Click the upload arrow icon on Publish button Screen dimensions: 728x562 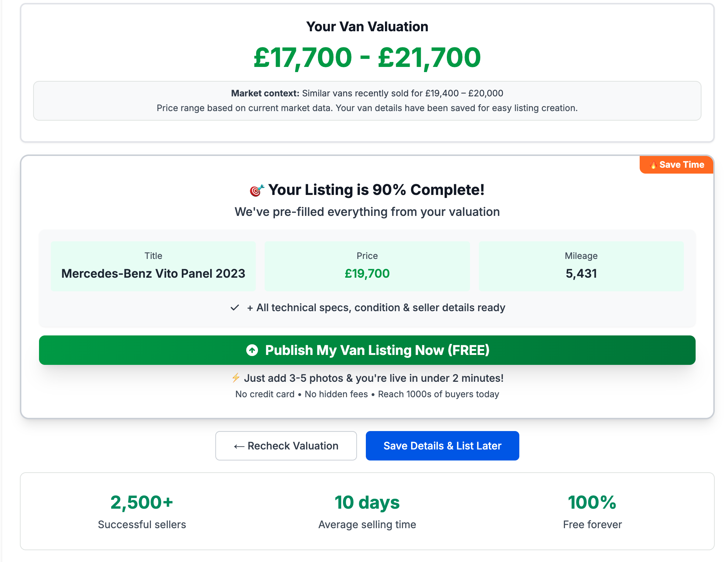(252, 350)
